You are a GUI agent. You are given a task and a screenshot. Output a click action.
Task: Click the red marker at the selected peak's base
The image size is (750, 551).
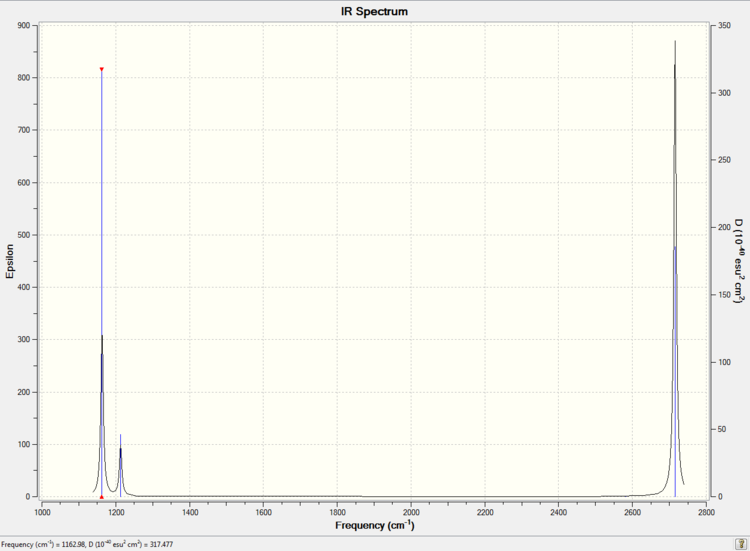(101, 497)
